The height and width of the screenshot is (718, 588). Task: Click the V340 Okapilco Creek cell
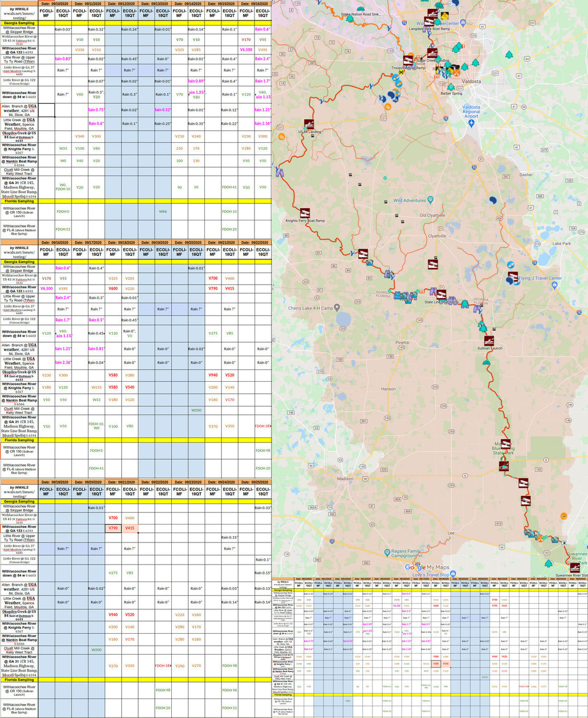[80, 136]
